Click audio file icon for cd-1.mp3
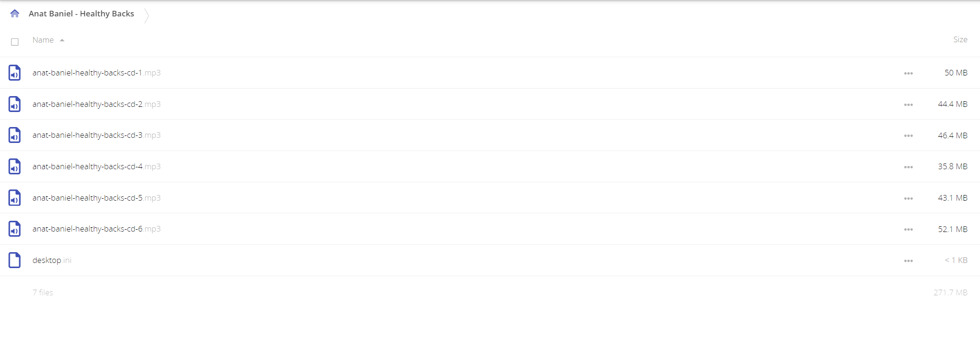The height and width of the screenshot is (337, 980). [x=15, y=73]
